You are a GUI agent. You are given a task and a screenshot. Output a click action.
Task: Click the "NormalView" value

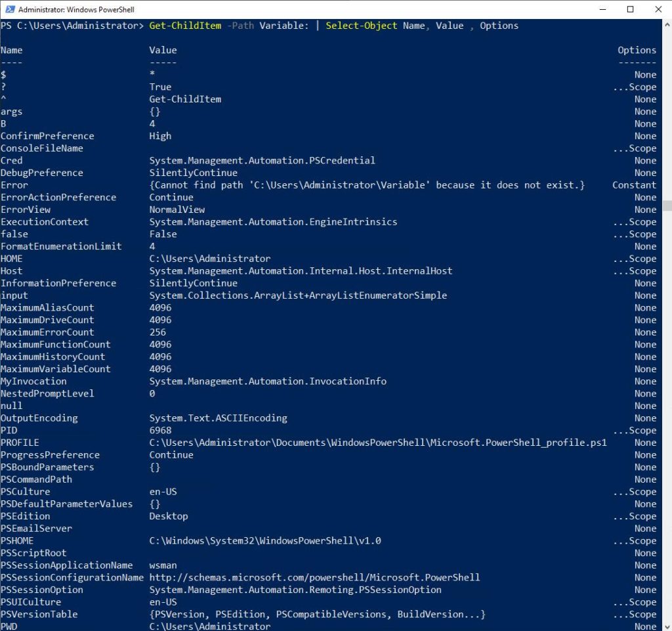(x=177, y=209)
